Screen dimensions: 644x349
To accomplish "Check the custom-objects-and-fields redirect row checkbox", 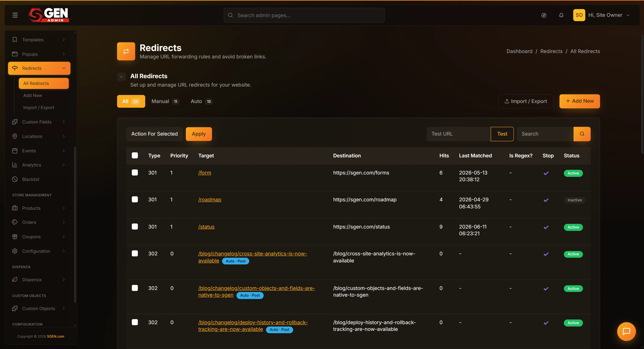I will (x=135, y=288).
